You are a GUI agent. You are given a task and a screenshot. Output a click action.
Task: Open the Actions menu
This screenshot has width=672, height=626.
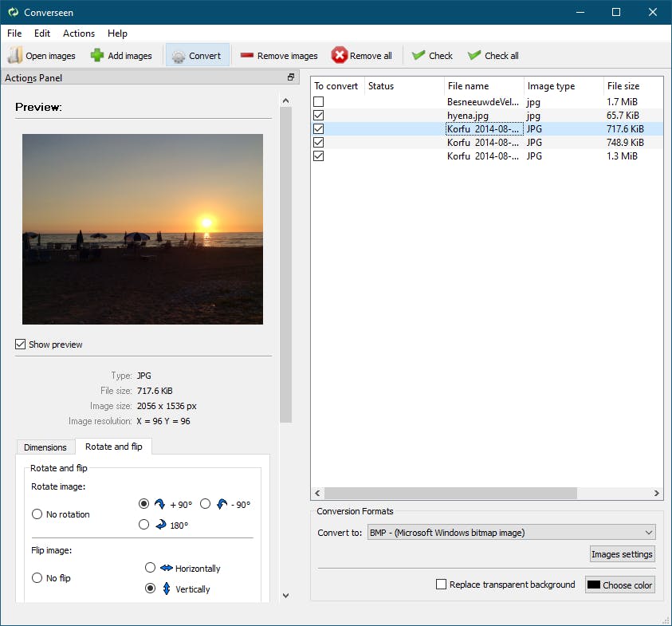(79, 33)
